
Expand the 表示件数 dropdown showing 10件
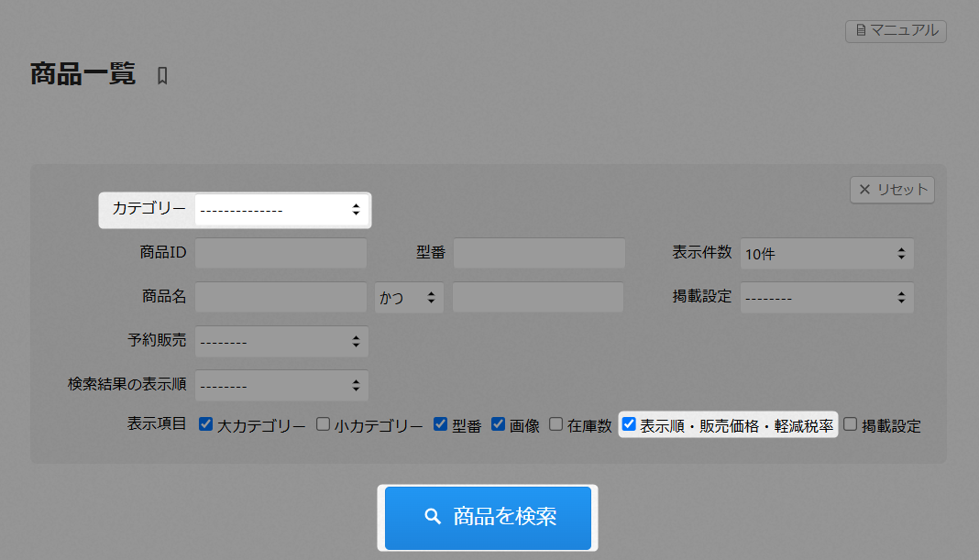tap(826, 254)
